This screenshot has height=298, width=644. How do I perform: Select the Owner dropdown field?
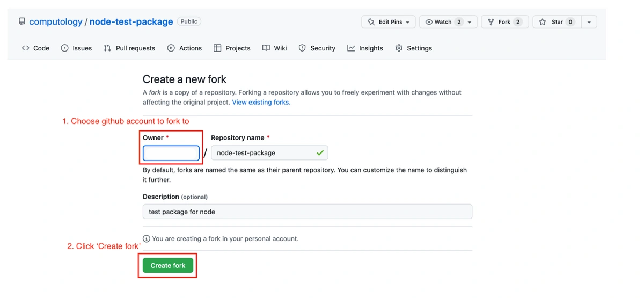click(x=171, y=153)
